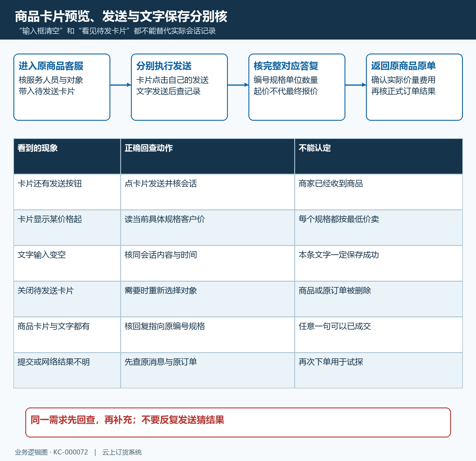Click the cell 核回复指向原编号规格
Image resolution: width=476 pixels, height=461 pixels.
[x=208, y=335]
